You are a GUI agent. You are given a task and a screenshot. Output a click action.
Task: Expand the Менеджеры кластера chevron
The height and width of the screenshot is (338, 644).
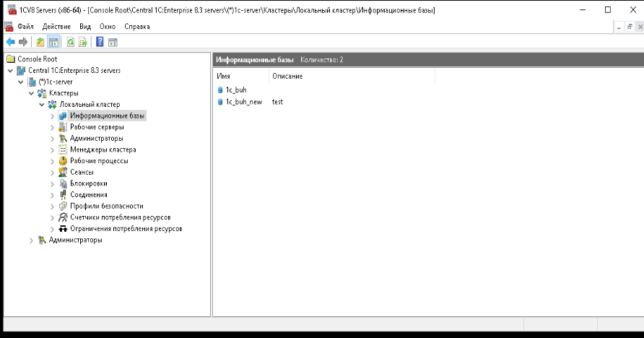[x=52, y=150]
